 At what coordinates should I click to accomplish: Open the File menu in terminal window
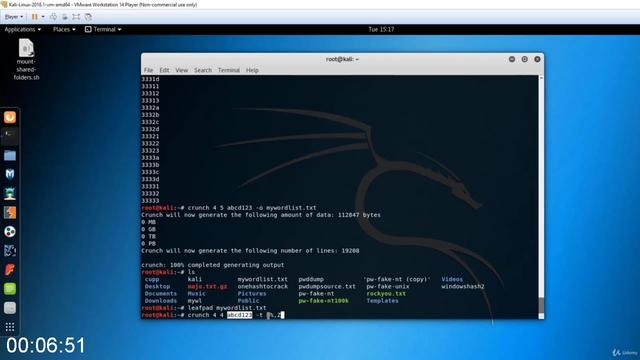point(148,70)
